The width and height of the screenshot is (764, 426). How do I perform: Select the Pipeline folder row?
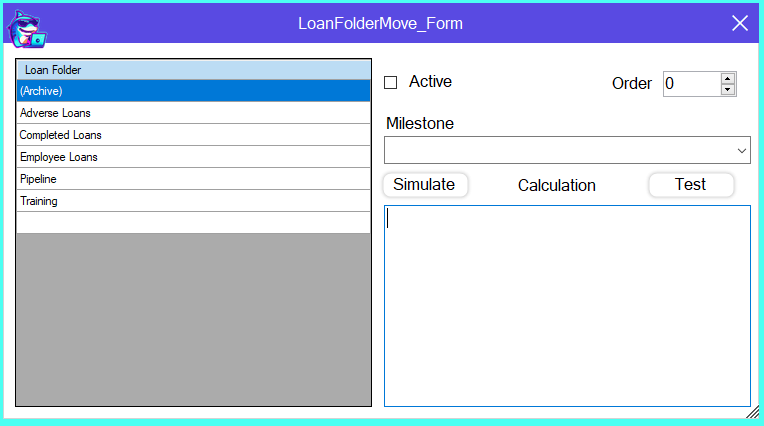point(194,179)
